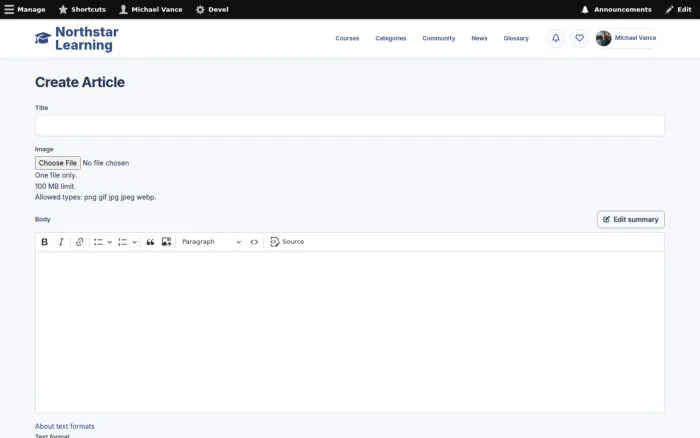
Task: Insert a bulleted list
Action: pos(99,242)
